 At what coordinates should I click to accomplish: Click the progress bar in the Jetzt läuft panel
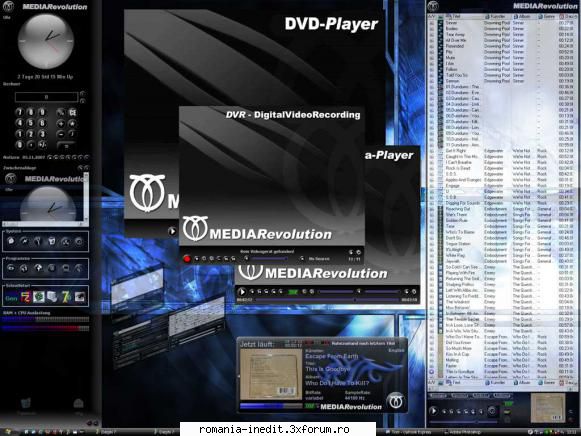pyautogui.click(x=271, y=406)
